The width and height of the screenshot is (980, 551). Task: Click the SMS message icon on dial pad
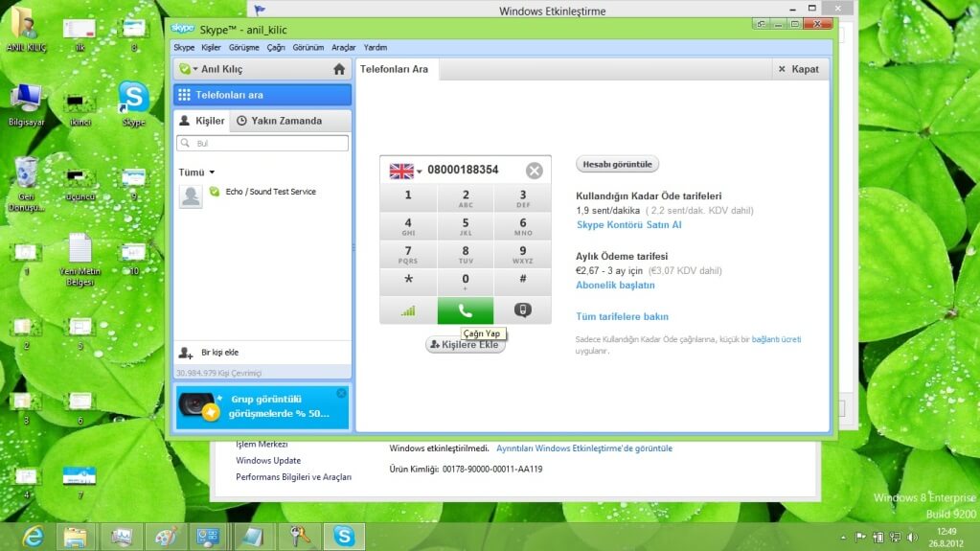522,310
